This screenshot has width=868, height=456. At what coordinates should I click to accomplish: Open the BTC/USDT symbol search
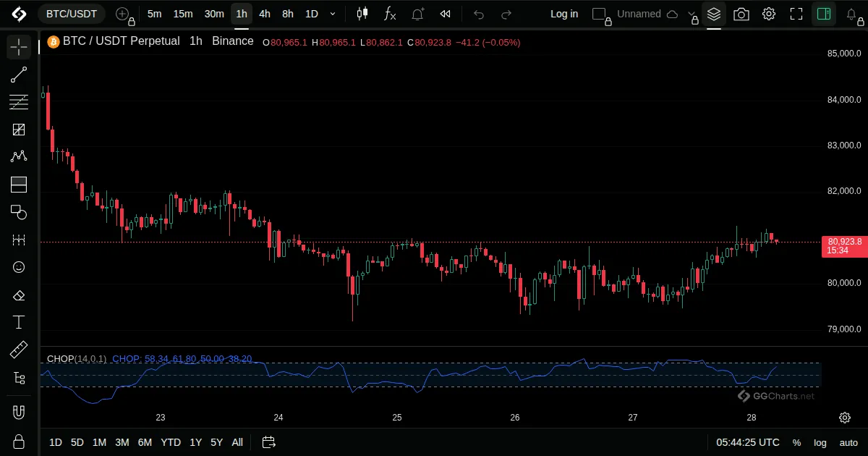70,14
